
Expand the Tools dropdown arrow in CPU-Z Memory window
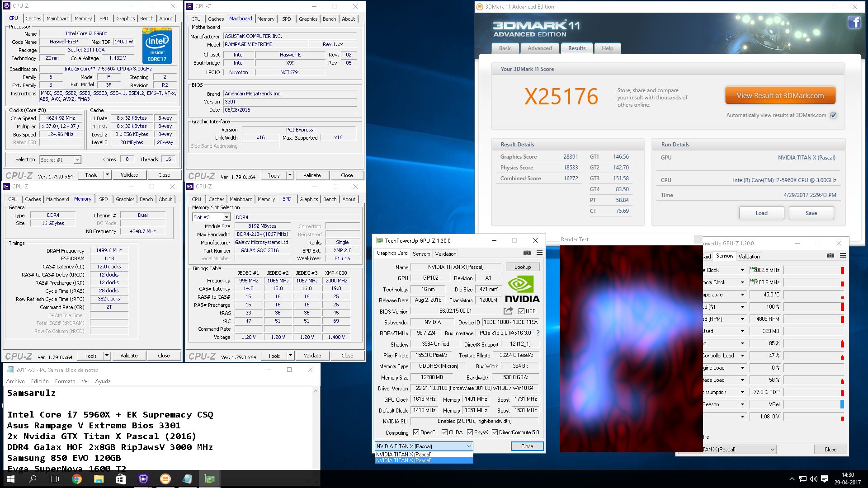107,356
